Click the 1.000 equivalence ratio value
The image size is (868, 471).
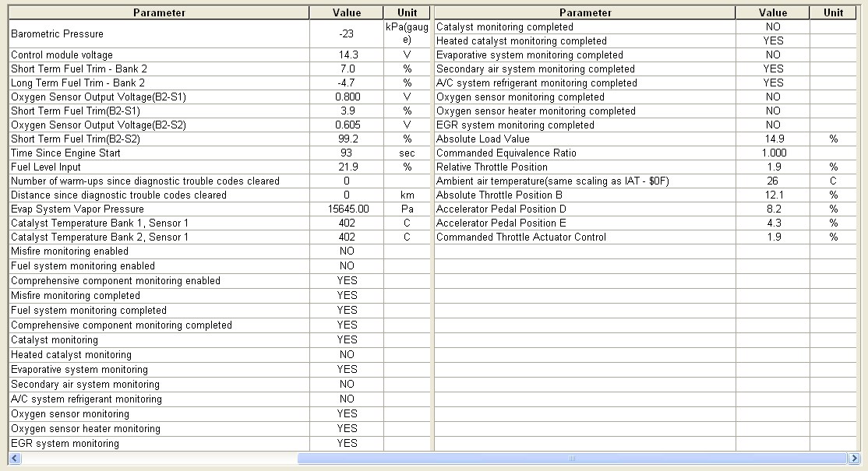(773, 153)
